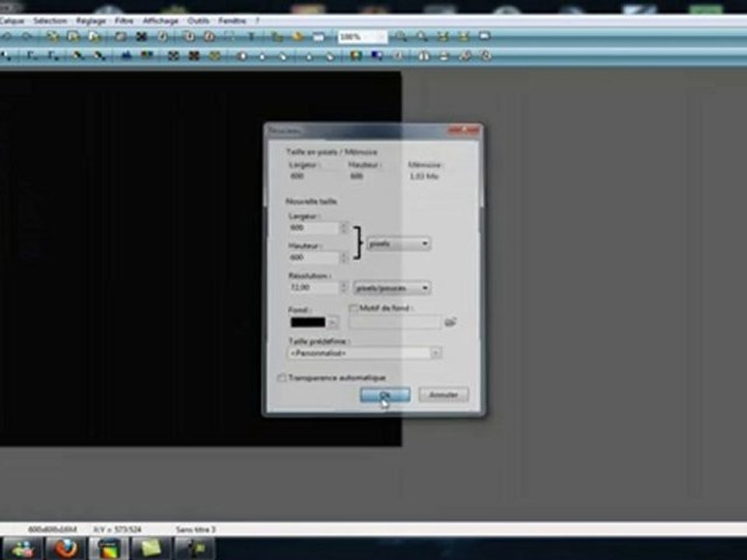Viewport: 747px width, 560px height.
Task: Open Firefox from the taskbar
Action: pyautogui.click(x=67, y=548)
